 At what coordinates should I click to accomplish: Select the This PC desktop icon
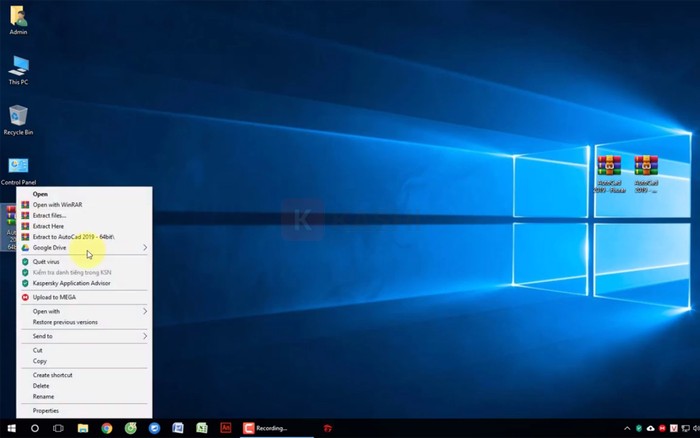[x=18, y=68]
